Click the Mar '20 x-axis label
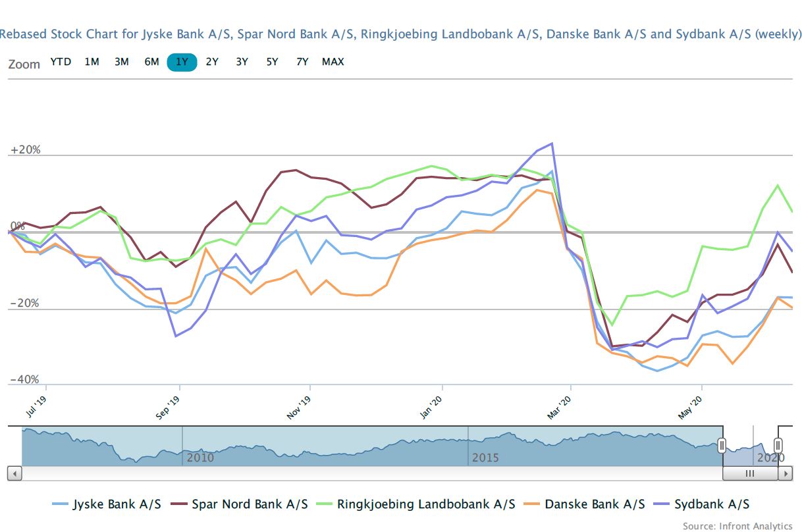Image resolution: width=802 pixels, height=532 pixels. click(559, 406)
